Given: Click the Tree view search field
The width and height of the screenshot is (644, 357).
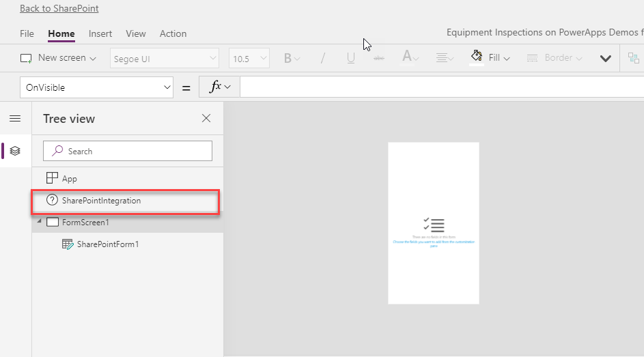Looking at the screenshot, I should tap(128, 151).
